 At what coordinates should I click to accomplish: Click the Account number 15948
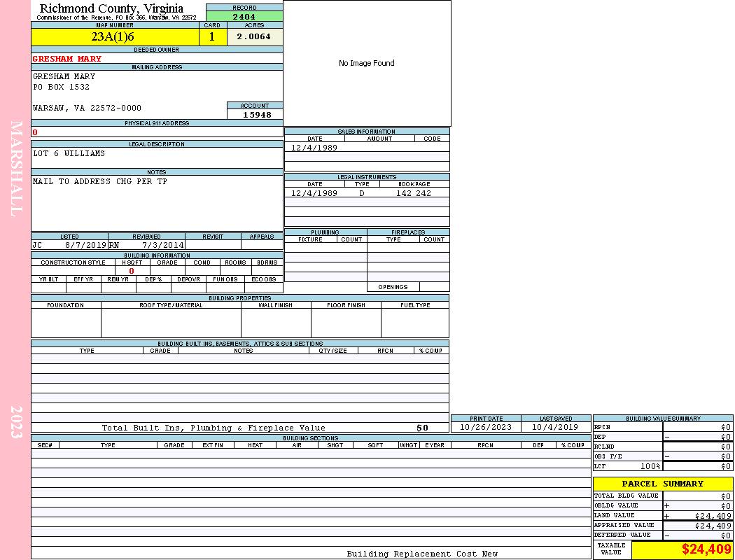[x=256, y=114]
